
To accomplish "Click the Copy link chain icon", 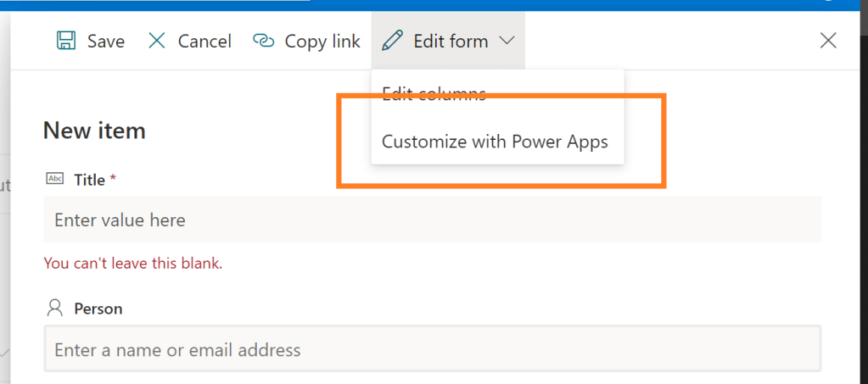I will coord(265,41).
